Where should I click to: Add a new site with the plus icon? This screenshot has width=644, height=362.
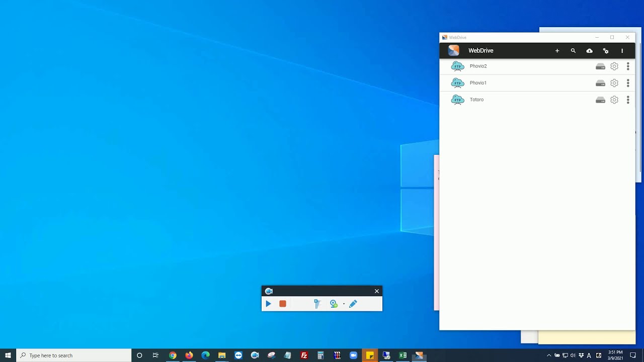557,51
